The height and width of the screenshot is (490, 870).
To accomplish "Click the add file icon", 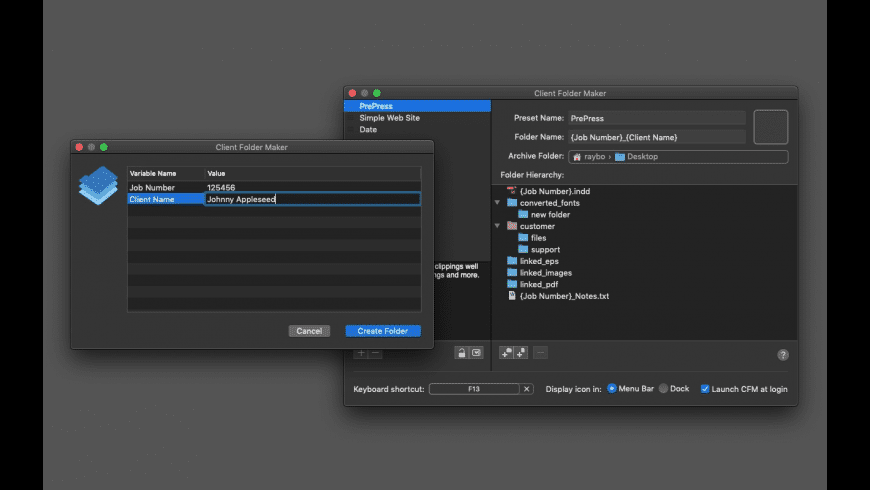I will pyautogui.click(x=520, y=353).
